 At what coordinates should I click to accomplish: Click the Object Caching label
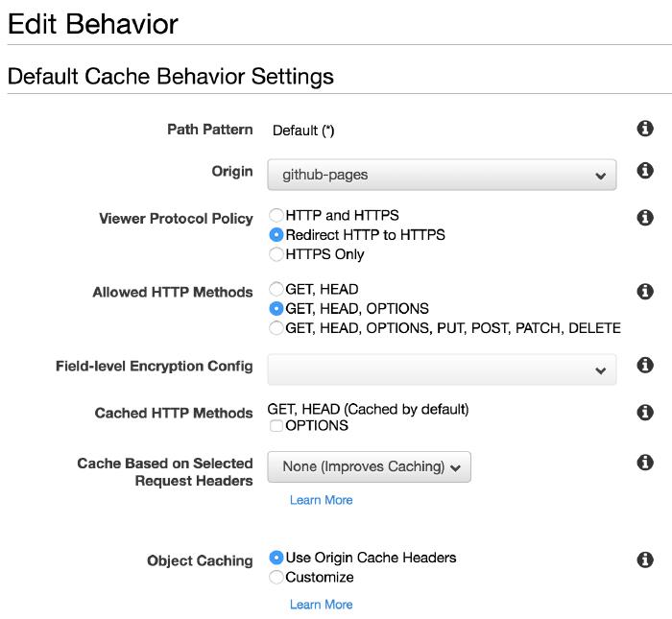click(200, 560)
